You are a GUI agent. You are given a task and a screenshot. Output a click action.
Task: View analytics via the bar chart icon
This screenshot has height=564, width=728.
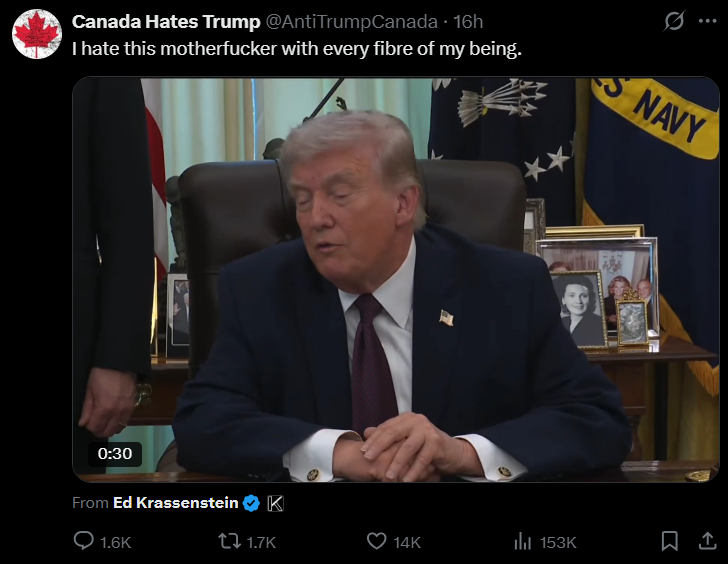(523, 541)
